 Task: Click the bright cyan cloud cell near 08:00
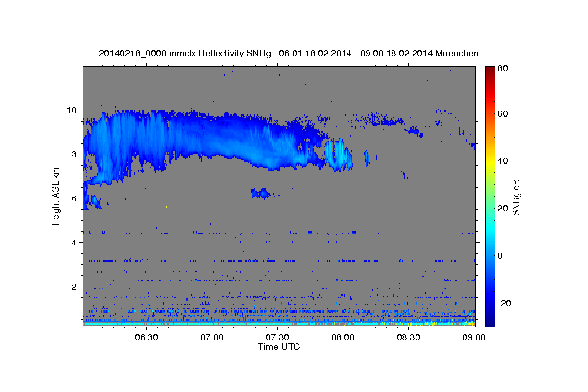pos(340,155)
